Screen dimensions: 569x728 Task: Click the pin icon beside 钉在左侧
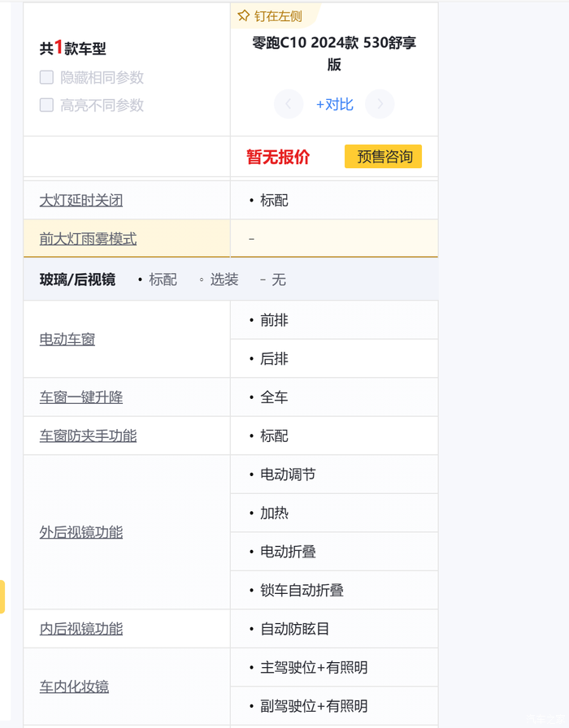(243, 16)
